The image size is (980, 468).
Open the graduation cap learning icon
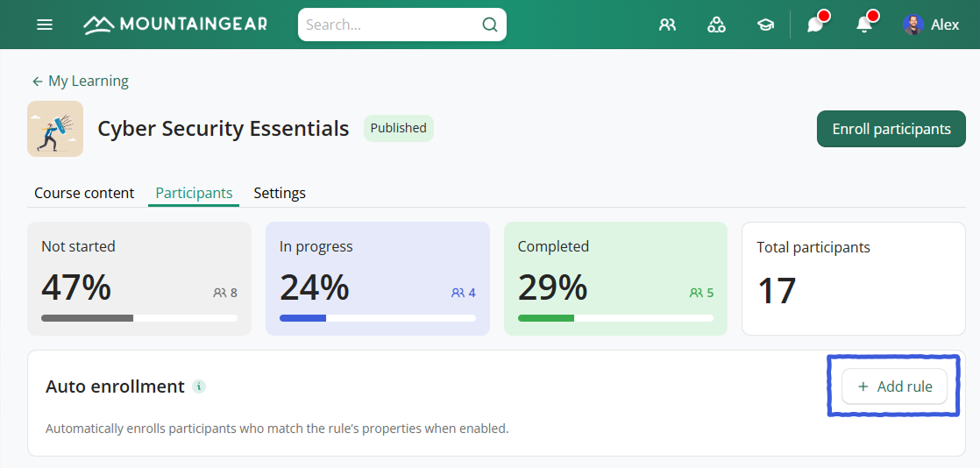(x=765, y=25)
